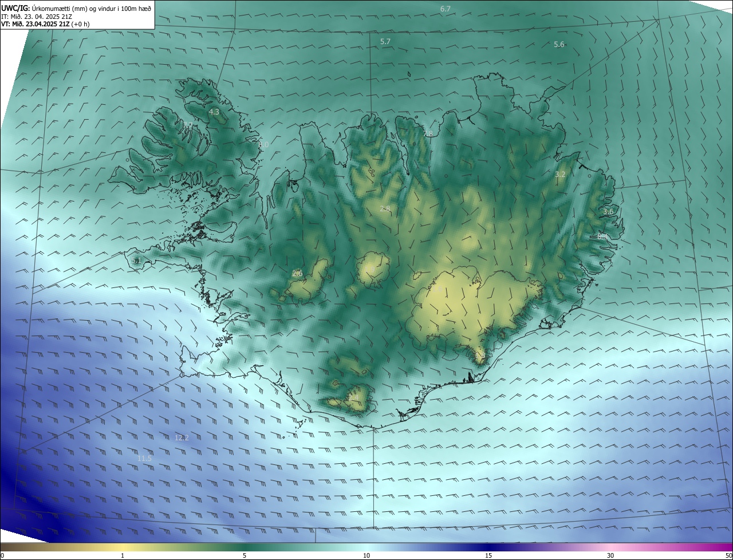Click the VT valid time line
Screen dimensions: 733x560
(45, 24)
